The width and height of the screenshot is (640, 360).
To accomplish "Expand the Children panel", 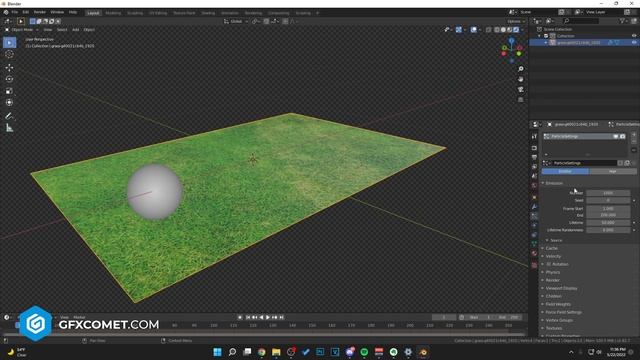I will (x=553, y=296).
